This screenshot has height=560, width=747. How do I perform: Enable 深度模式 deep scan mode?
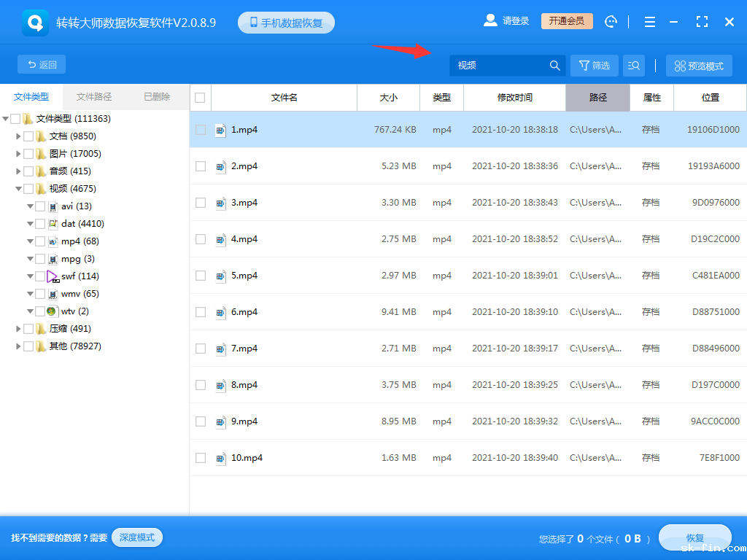[137, 537]
